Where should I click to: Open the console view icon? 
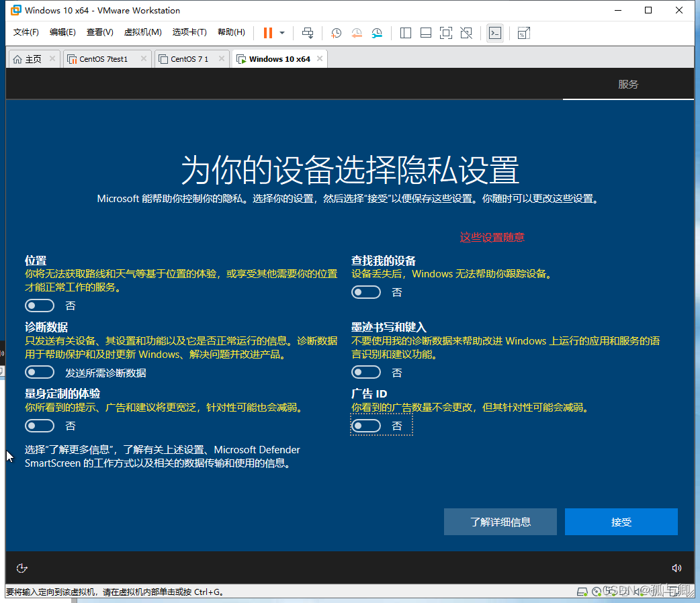(495, 33)
